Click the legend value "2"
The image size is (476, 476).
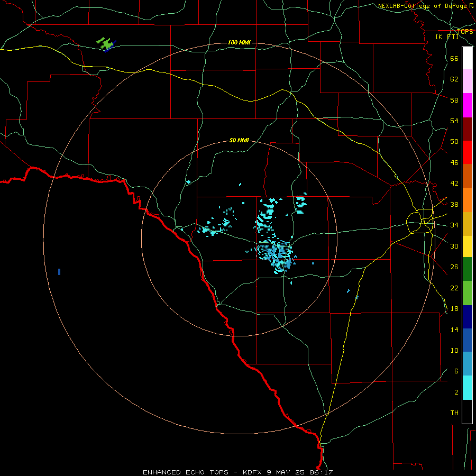click(456, 392)
